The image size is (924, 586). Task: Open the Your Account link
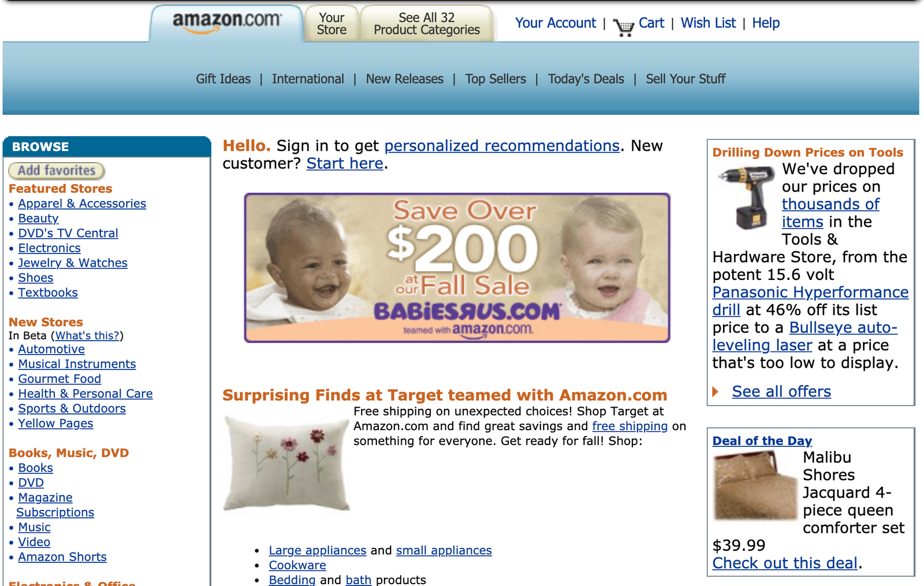click(x=555, y=23)
